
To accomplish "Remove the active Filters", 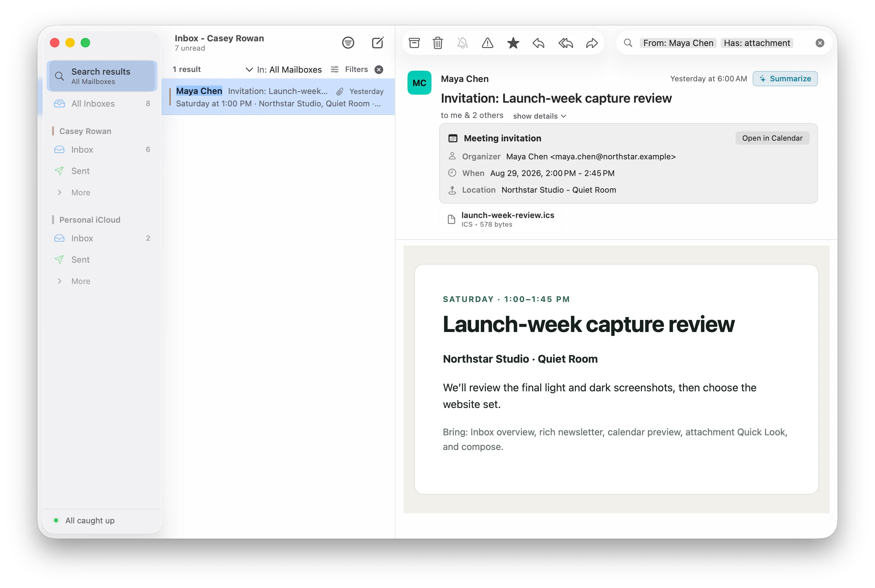I will pyautogui.click(x=379, y=69).
